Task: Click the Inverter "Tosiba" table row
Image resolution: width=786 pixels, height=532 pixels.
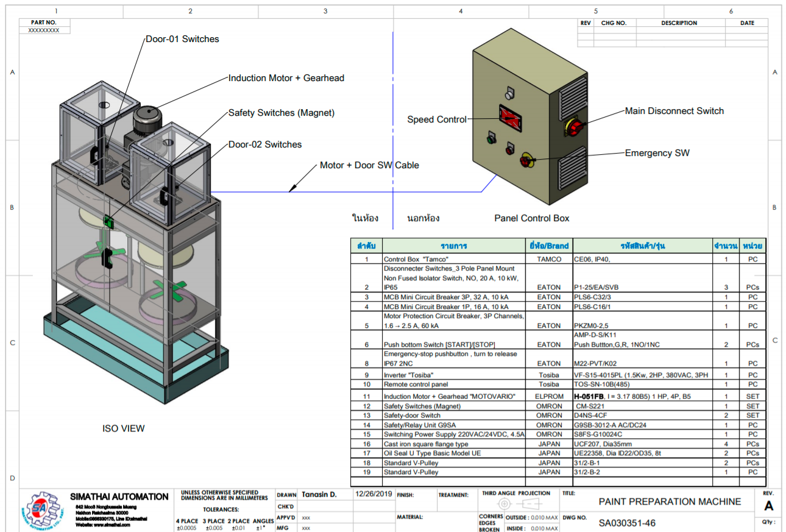Action: tap(454, 375)
